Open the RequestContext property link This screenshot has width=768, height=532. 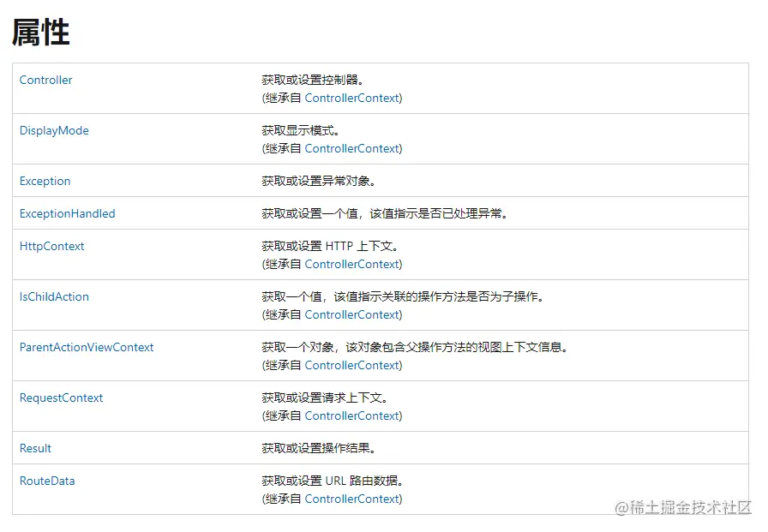pyautogui.click(x=61, y=398)
